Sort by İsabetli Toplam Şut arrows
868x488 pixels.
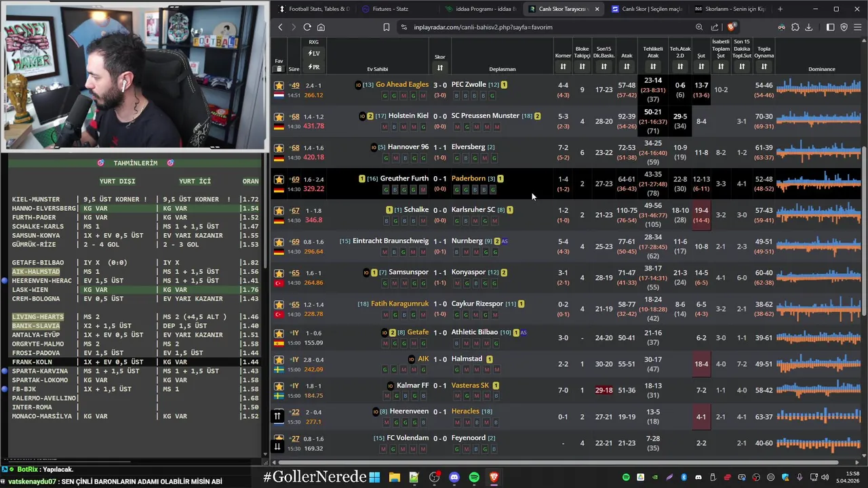click(x=721, y=66)
